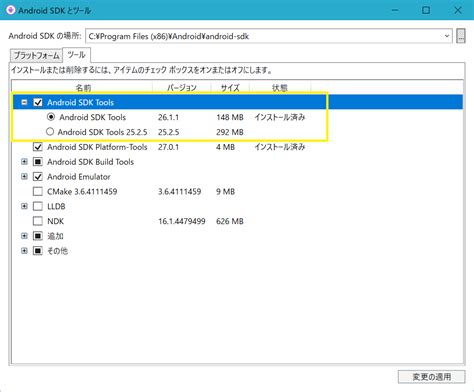Click the 4 MB size cell
Screen dimensions: 474x392
pos(225,147)
